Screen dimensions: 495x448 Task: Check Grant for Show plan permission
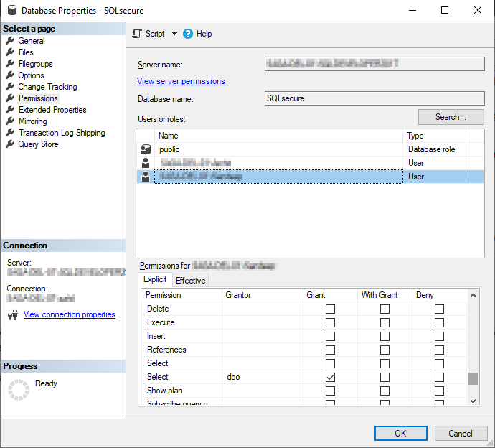pyautogui.click(x=330, y=391)
